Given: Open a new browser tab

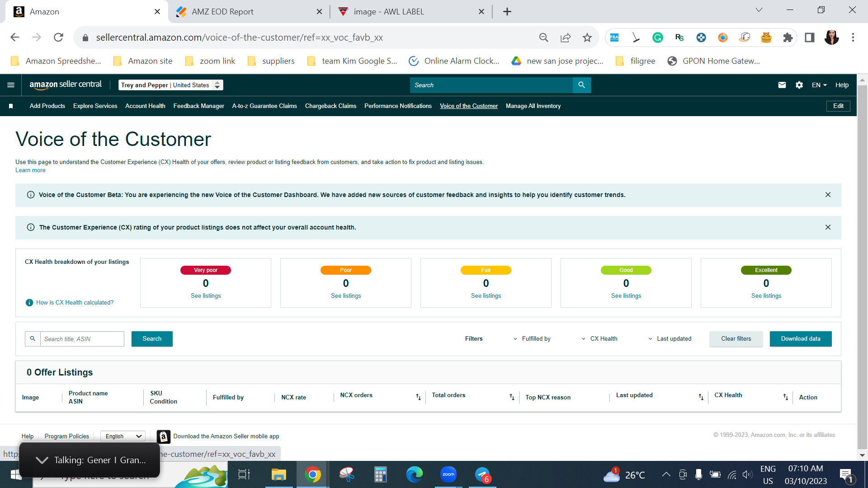Looking at the screenshot, I should pyautogui.click(x=507, y=12).
